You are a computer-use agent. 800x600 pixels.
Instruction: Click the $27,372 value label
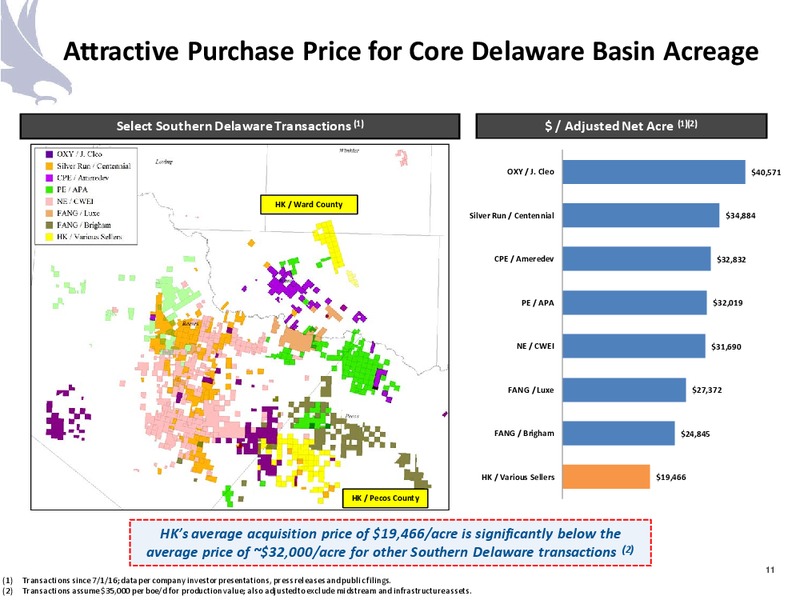[707, 390]
